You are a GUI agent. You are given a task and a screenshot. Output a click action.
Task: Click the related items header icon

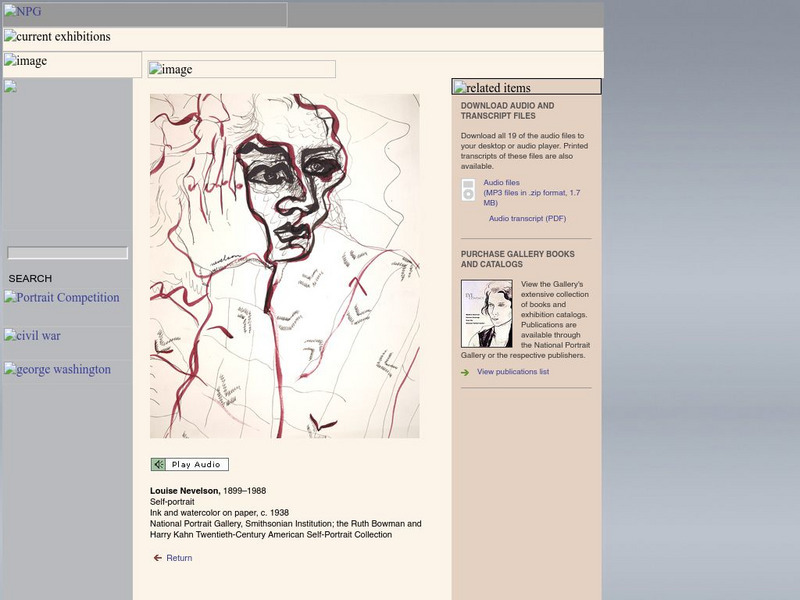[x=461, y=87]
